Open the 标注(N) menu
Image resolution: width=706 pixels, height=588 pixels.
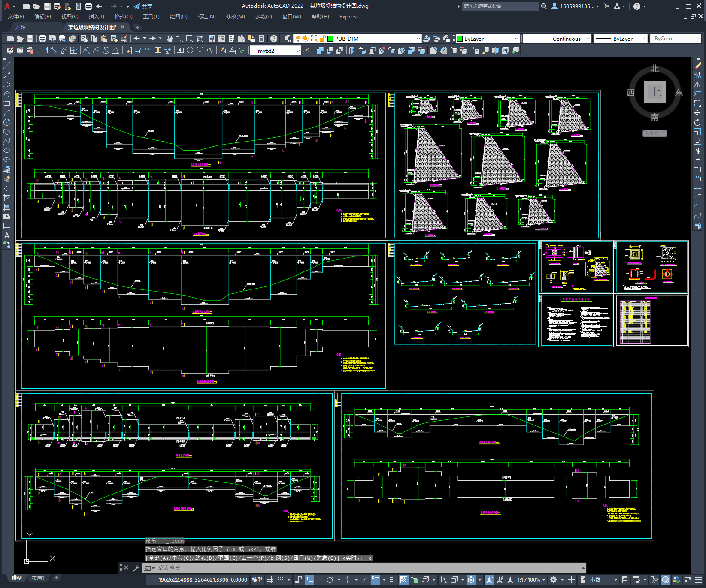pyautogui.click(x=206, y=17)
